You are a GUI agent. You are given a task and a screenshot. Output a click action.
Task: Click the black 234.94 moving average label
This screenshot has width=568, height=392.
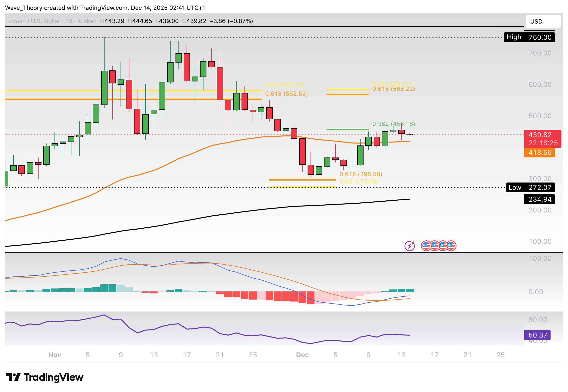click(539, 199)
